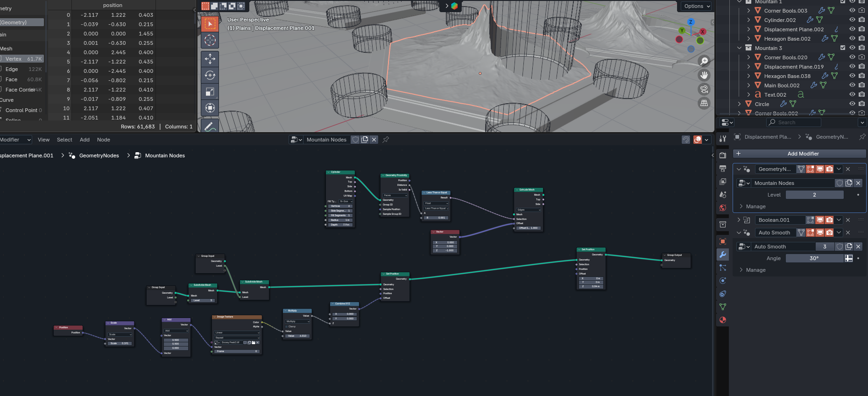Toggle Auto Smooth Angle attribute input button
Viewport: 868px width, 396px height.
coord(849,258)
